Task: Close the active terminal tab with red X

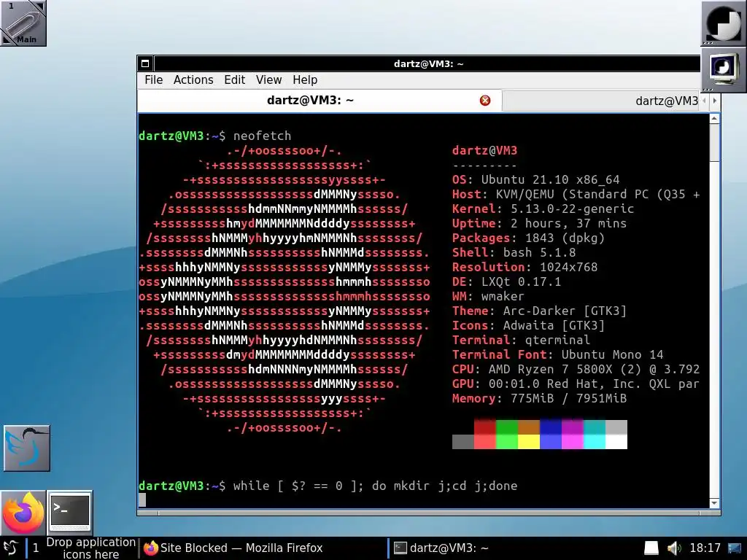Action: (485, 101)
